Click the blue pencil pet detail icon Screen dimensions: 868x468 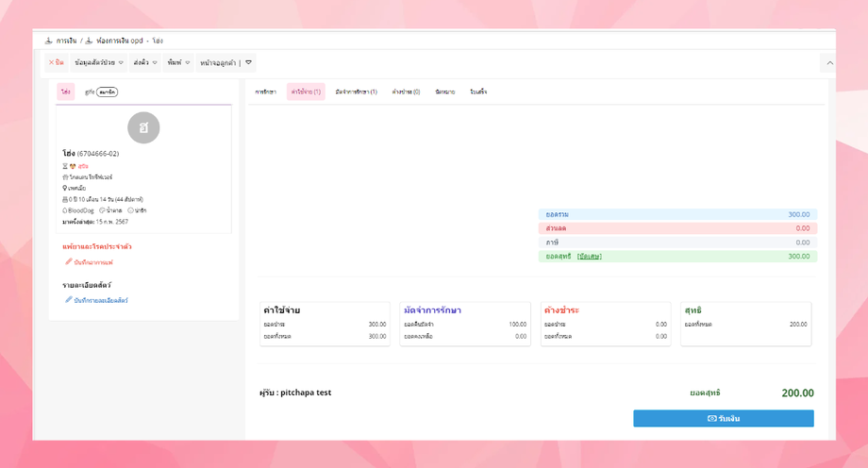(69, 300)
